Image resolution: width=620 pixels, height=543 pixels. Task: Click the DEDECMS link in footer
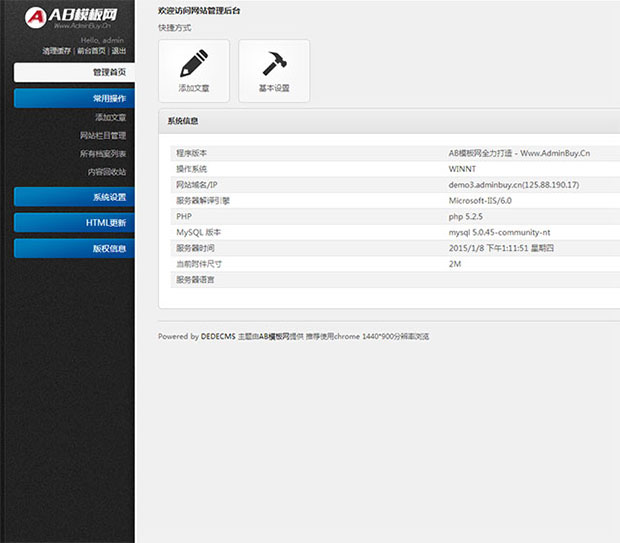pos(218,337)
